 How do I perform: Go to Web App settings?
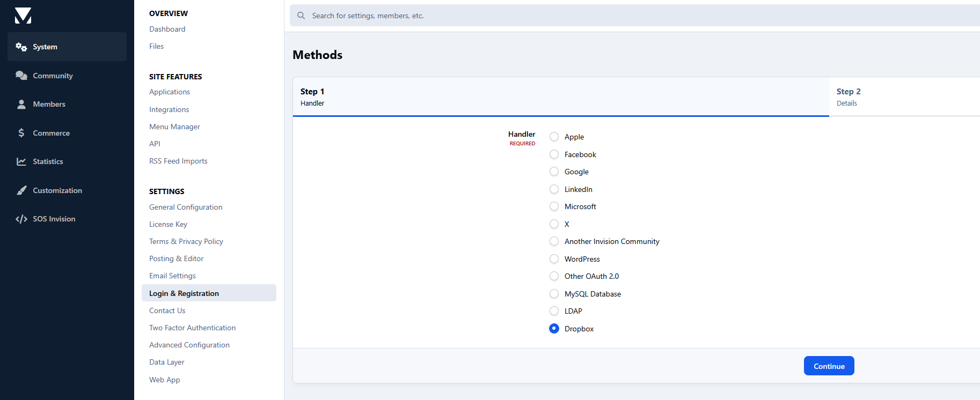165,380
